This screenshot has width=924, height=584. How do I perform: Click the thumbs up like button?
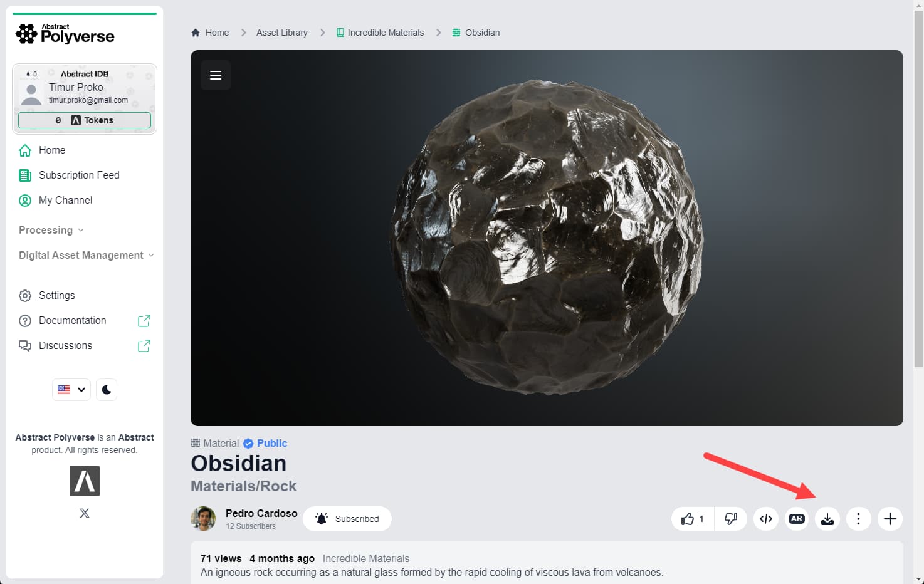pyautogui.click(x=693, y=519)
